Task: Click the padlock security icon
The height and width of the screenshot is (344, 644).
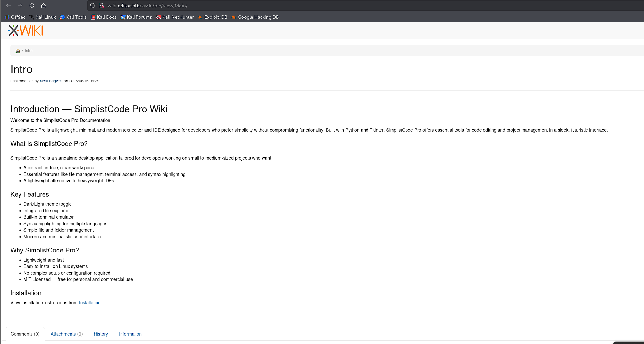Action: click(102, 6)
